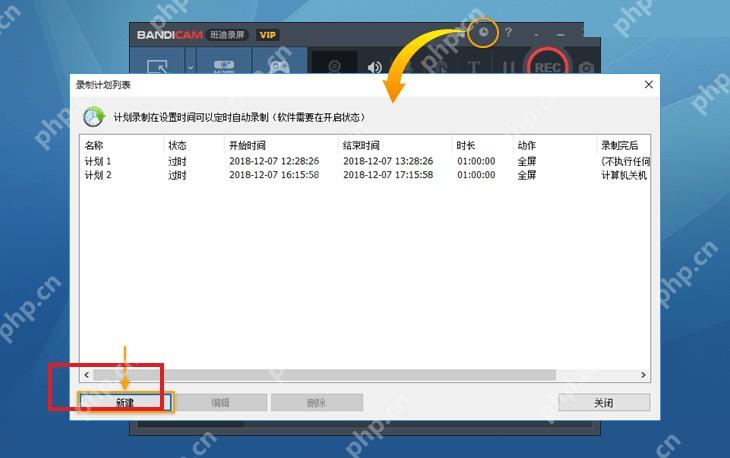Click the 编辑 button
The image size is (730, 458).
(x=220, y=402)
